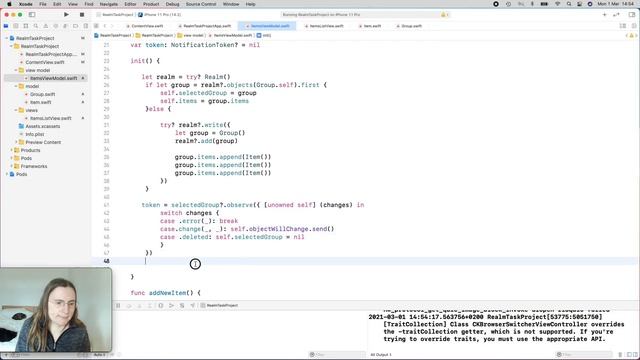The image size is (640, 360).
Task: Toggle the variables view pane button in console
Action: 629,355
